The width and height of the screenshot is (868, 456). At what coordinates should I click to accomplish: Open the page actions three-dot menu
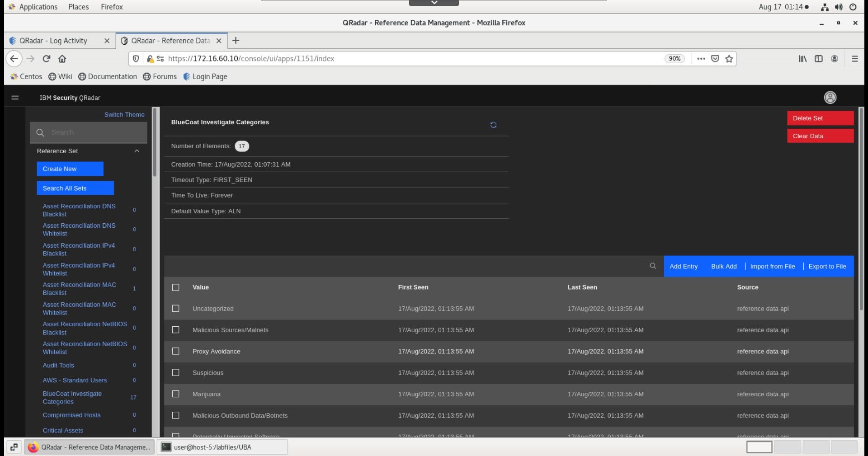[x=701, y=59]
